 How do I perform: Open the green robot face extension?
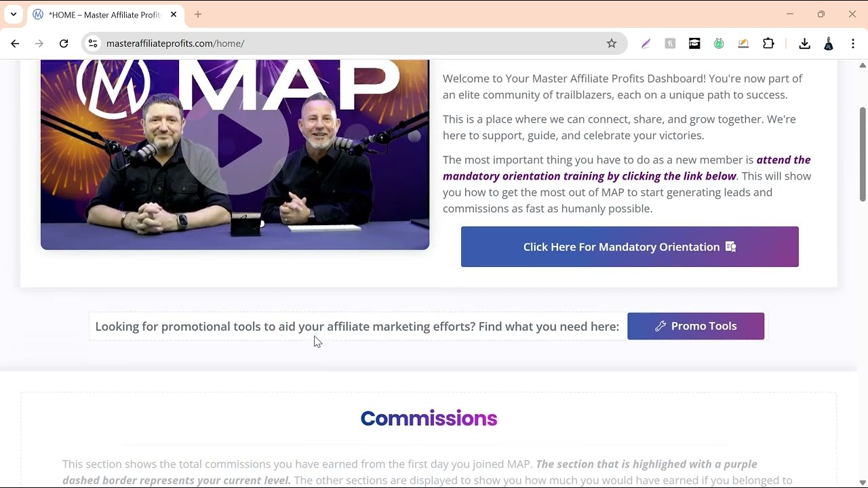(x=719, y=43)
